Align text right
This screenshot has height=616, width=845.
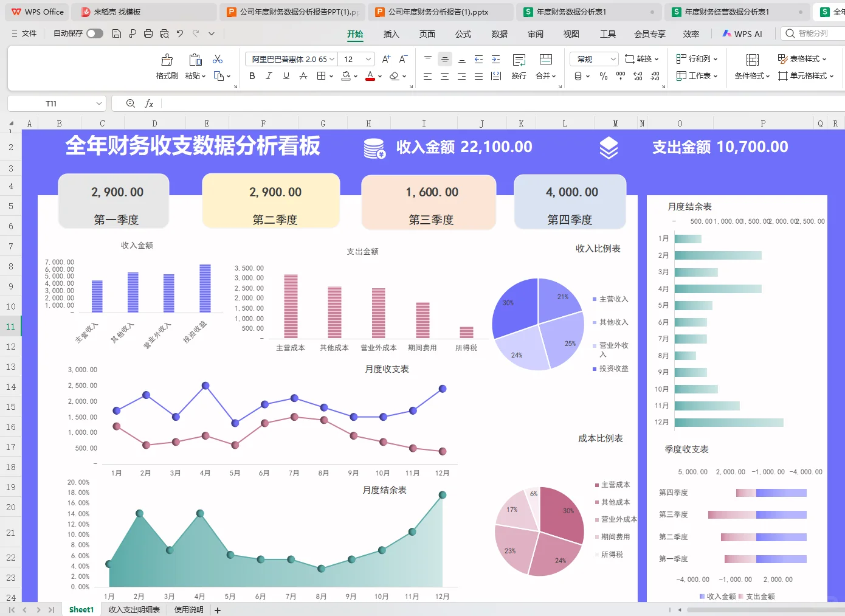pos(462,76)
